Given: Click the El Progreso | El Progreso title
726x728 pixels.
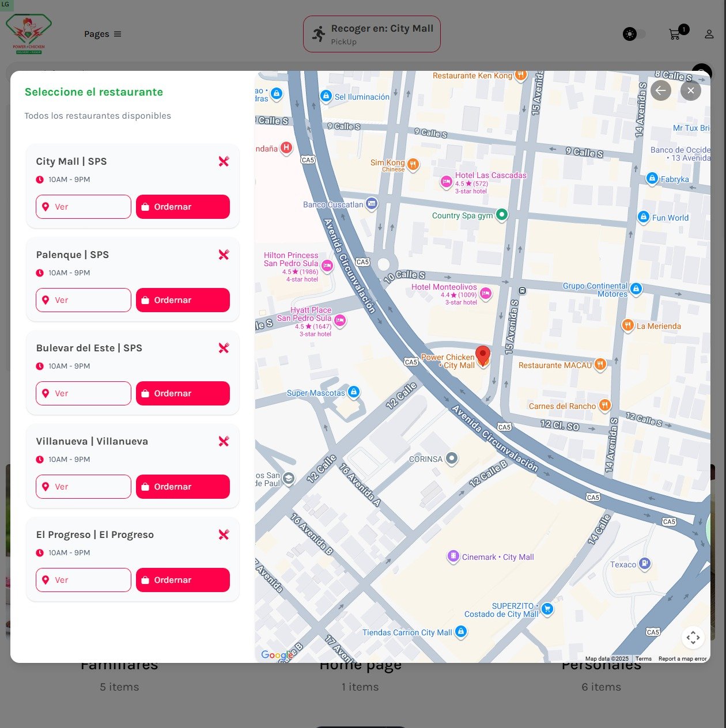Looking at the screenshot, I should tap(95, 534).
